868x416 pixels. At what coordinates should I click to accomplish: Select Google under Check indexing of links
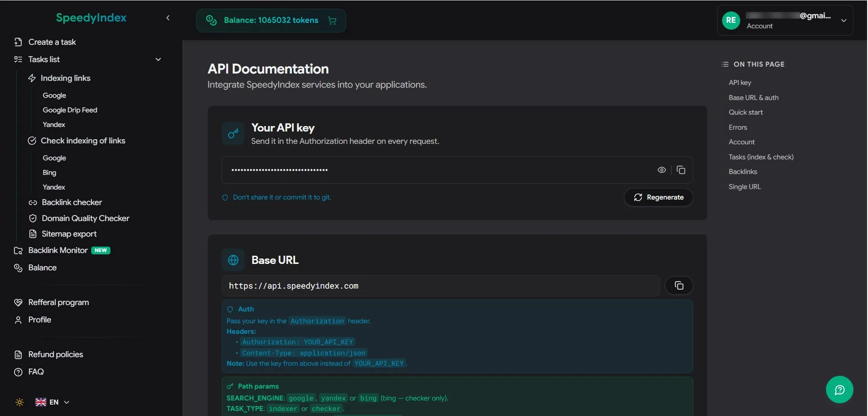54,158
